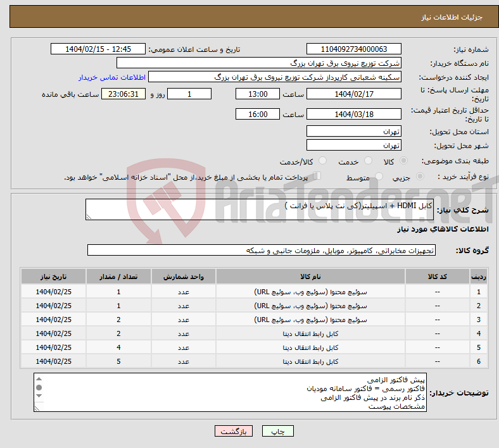The width and height of the screenshot is (499, 448).
Task: Click the چاپ (print) button
Action: [x=277, y=431]
